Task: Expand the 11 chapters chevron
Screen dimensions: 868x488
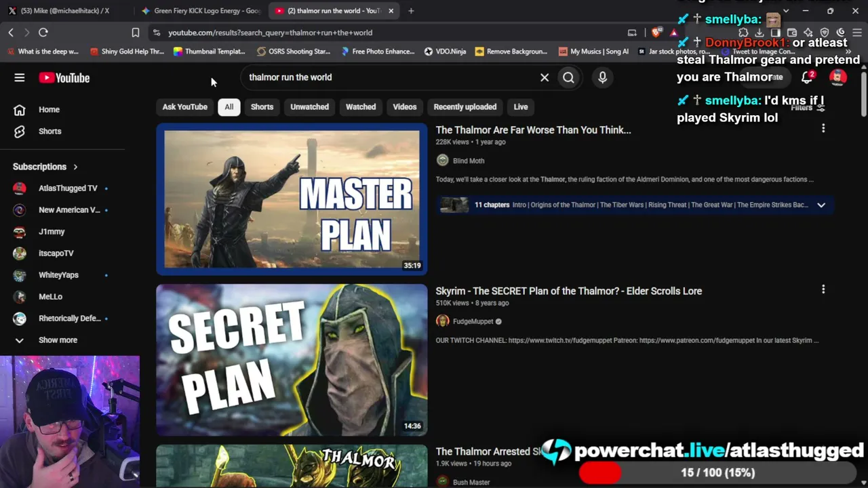Action: (x=821, y=205)
